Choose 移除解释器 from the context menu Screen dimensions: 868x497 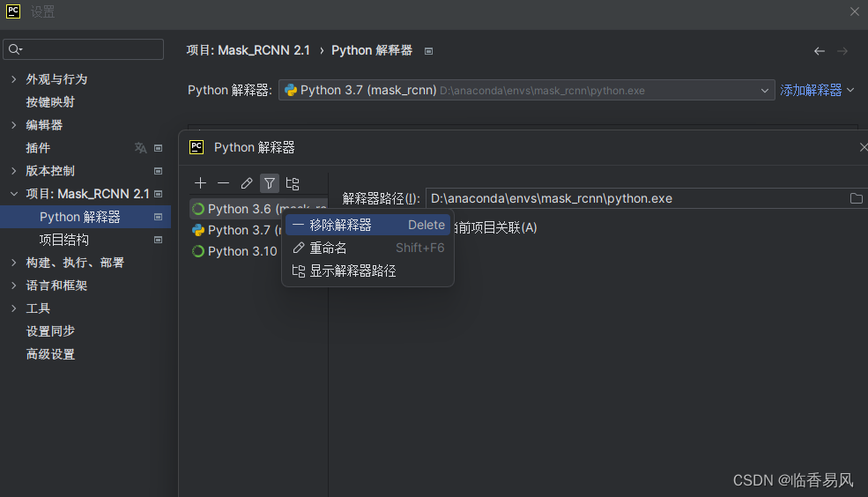[368, 225]
